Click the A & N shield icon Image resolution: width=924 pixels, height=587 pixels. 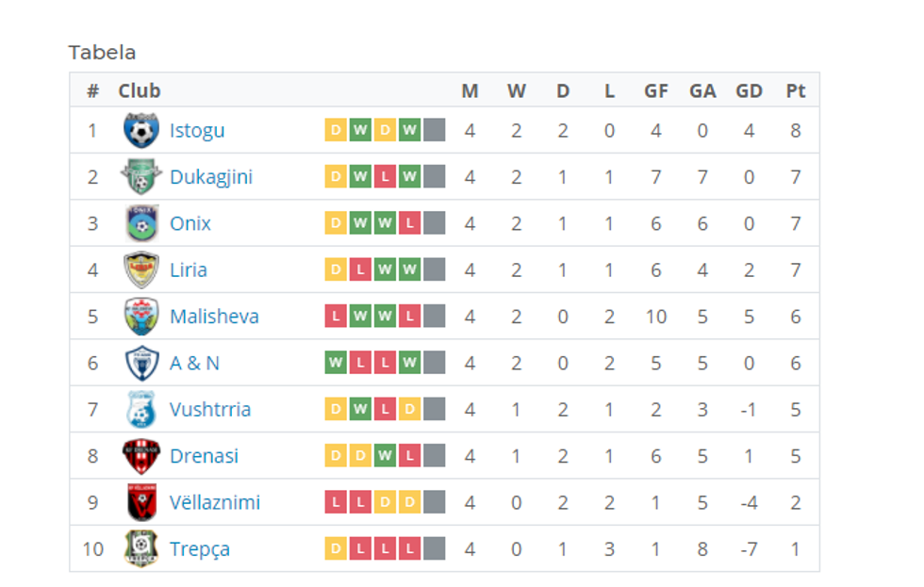point(141,363)
